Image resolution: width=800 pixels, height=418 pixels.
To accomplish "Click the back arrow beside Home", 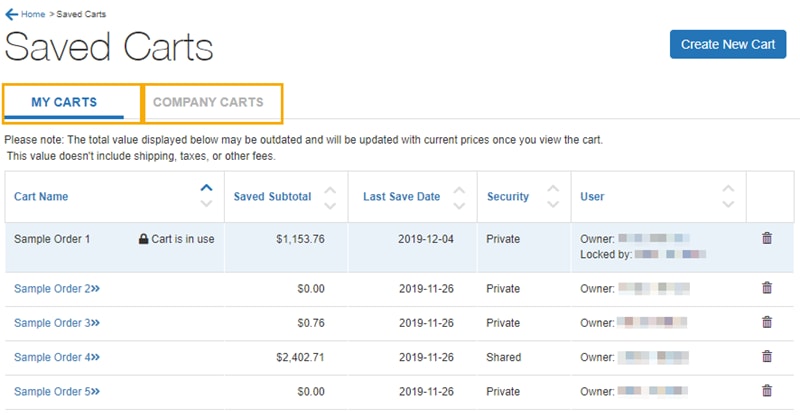I will (11, 14).
